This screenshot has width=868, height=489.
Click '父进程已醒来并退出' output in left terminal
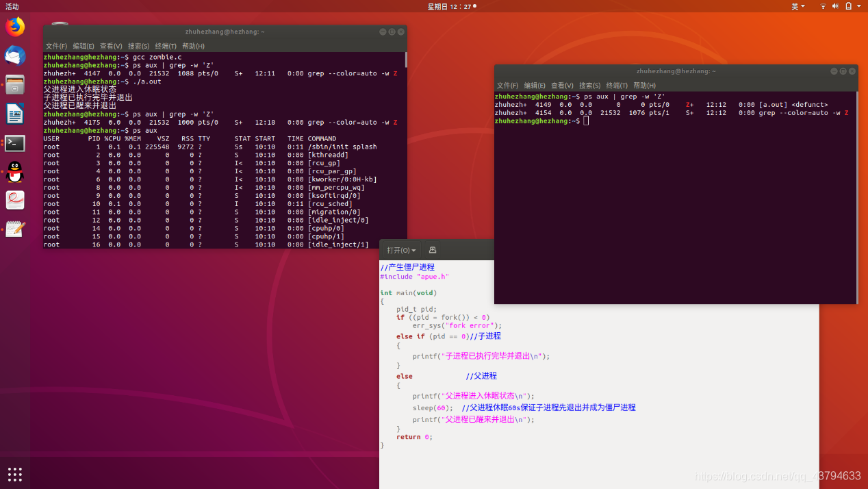pos(79,105)
